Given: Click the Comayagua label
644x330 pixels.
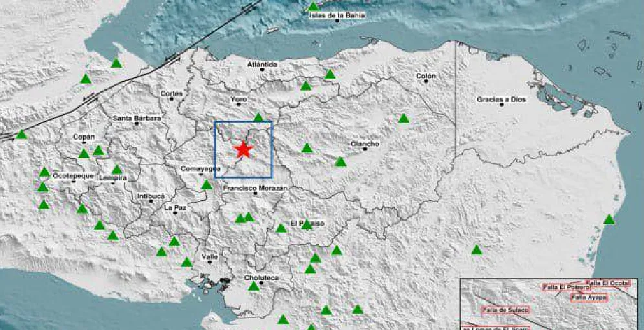Looking at the screenshot, I should coord(201,169).
